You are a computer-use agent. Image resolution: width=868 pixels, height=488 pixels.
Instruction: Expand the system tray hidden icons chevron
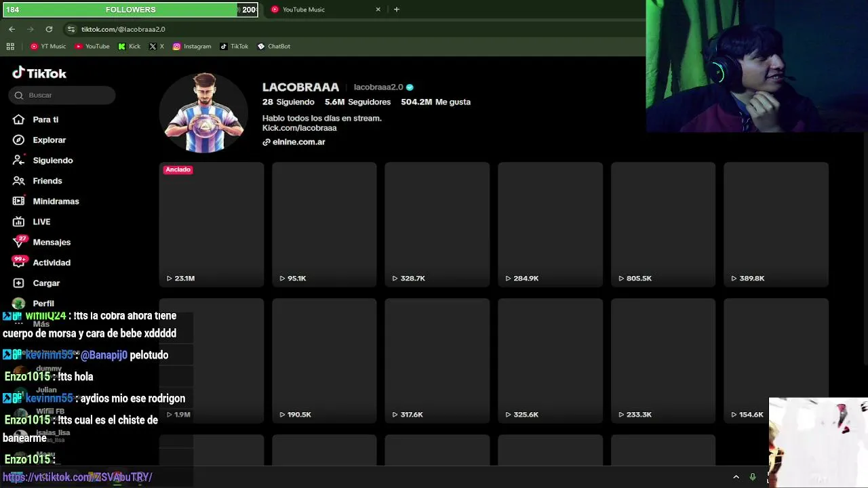[736, 477]
